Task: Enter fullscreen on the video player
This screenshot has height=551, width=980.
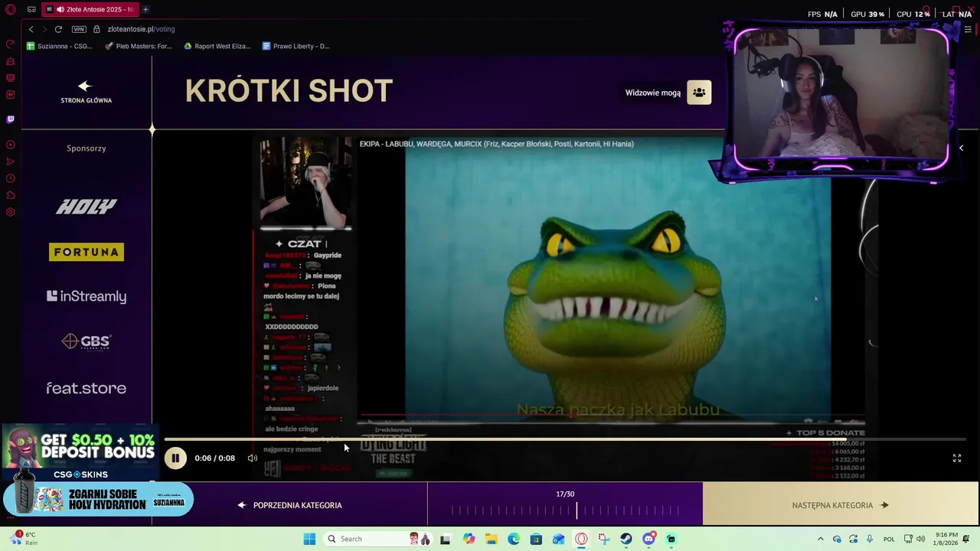Action: 956,458
